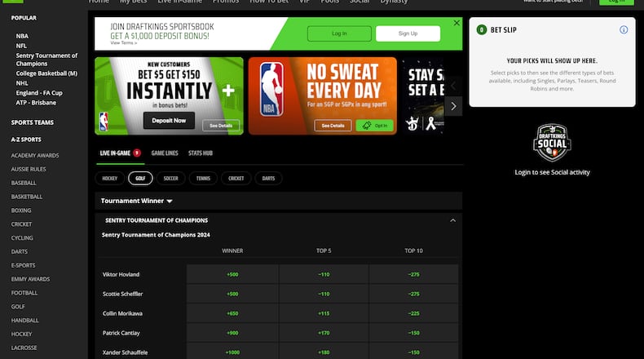Open Cycling in A-Z Sports
Viewport: 644px width, 359px height.
click(22, 237)
